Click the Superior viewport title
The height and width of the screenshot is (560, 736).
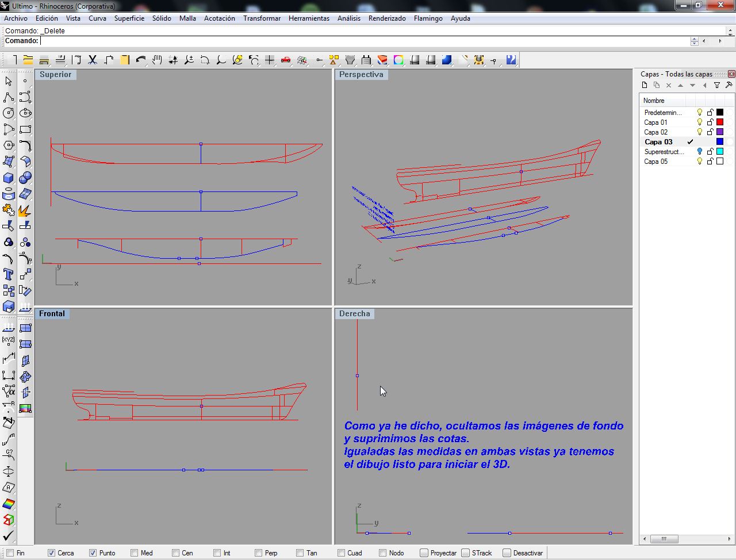click(56, 75)
